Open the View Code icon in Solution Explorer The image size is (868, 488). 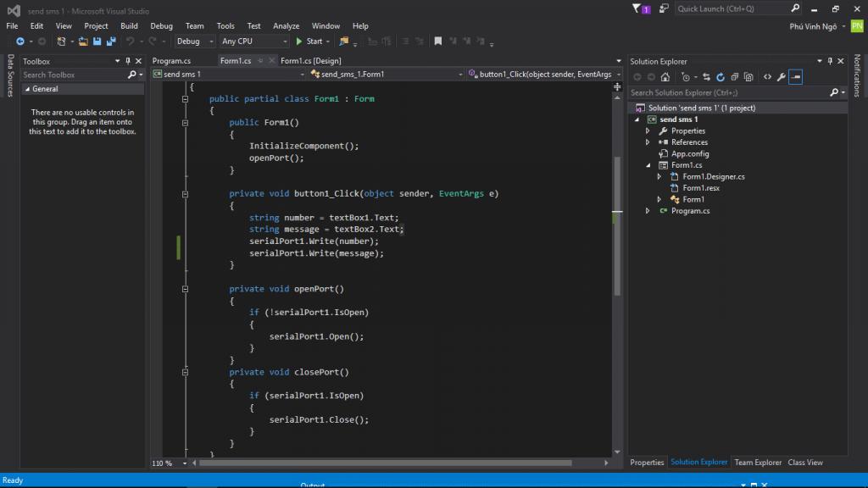(x=767, y=76)
